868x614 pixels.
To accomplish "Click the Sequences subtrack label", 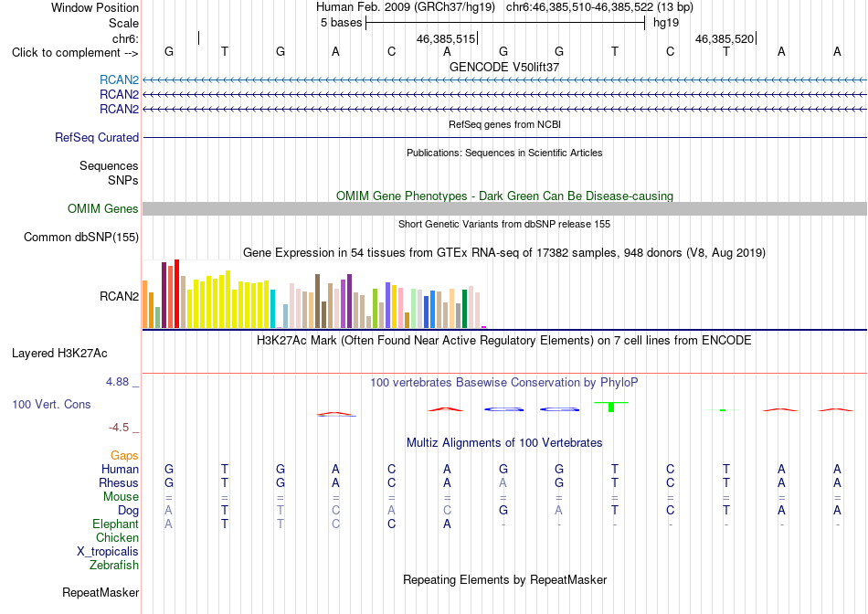I will click(109, 165).
